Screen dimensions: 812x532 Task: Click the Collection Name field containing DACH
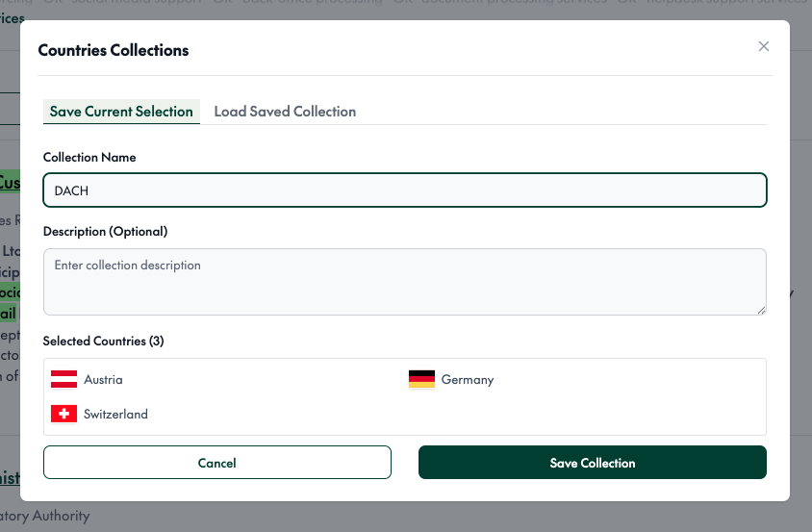point(404,190)
